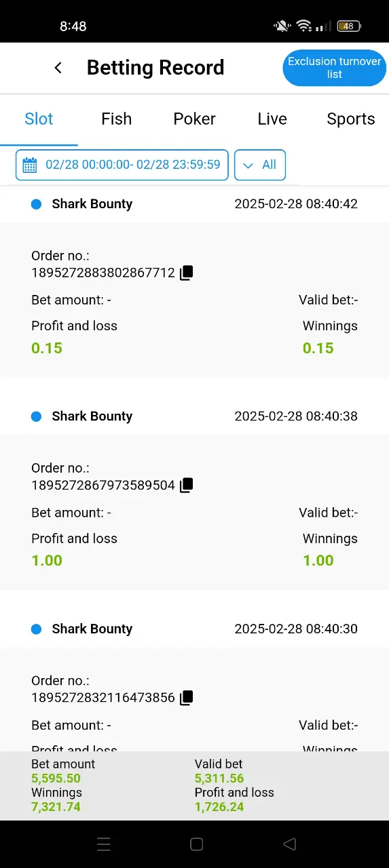
Task: Copy order number ending in 589504
Action: [187, 485]
